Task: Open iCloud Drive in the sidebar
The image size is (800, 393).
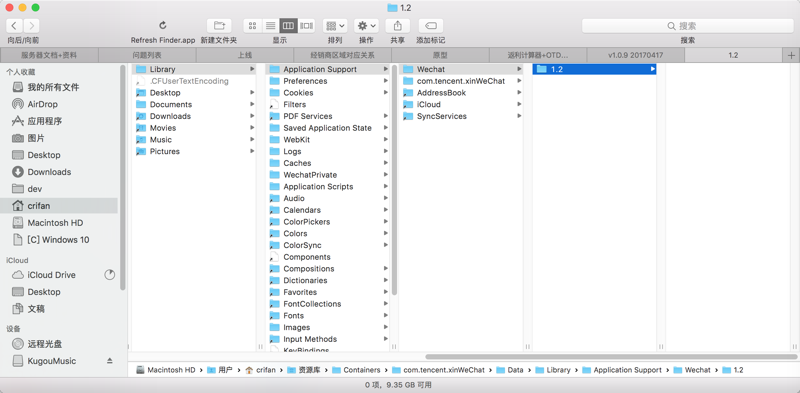Action: click(51, 275)
